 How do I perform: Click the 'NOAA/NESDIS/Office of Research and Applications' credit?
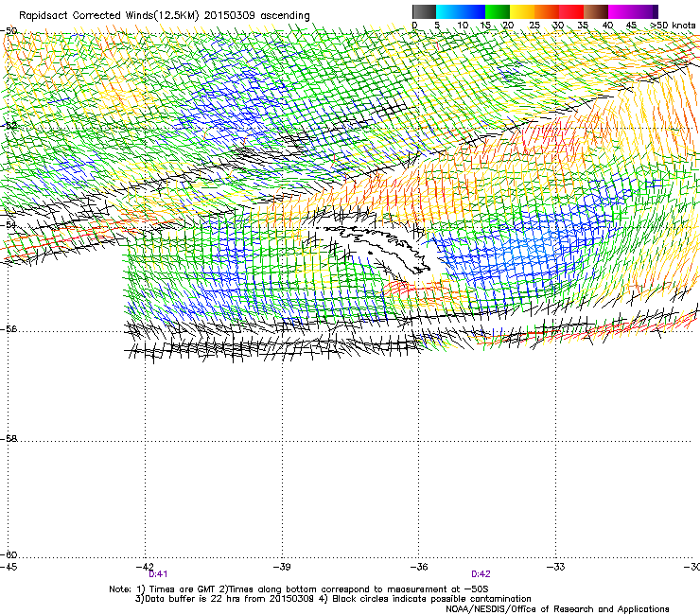click(557, 609)
